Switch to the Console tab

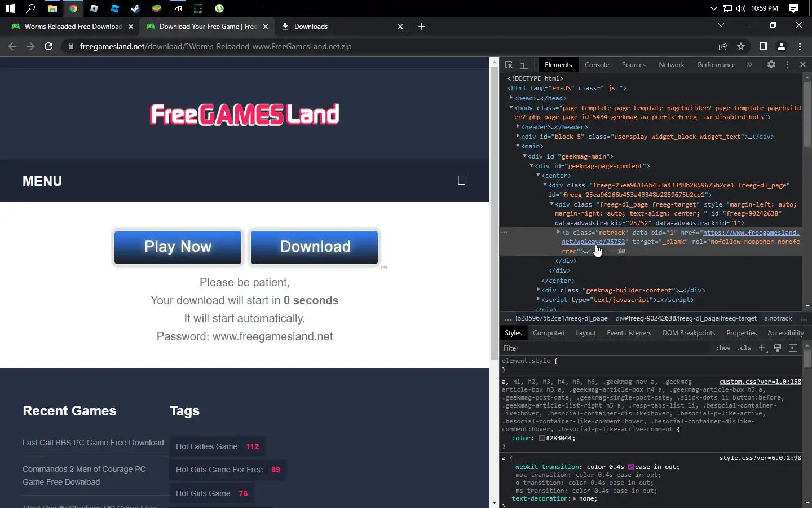click(597, 65)
